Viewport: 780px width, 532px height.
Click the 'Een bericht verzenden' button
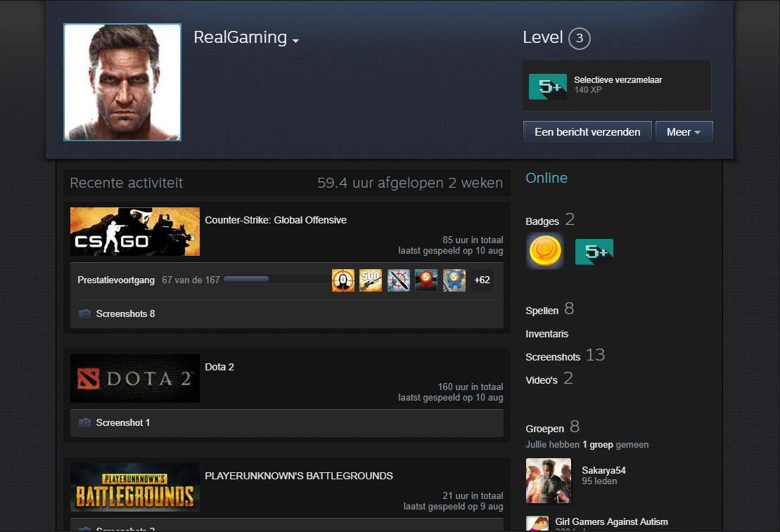[x=587, y=132]
